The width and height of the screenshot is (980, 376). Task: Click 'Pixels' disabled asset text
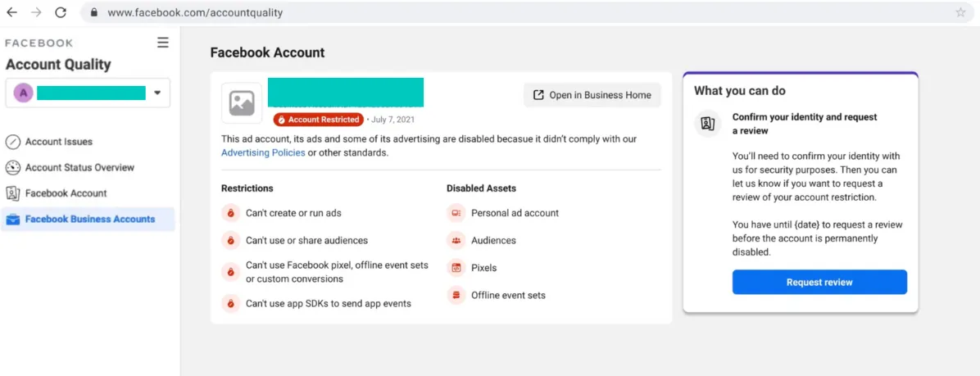pos(483,268)
